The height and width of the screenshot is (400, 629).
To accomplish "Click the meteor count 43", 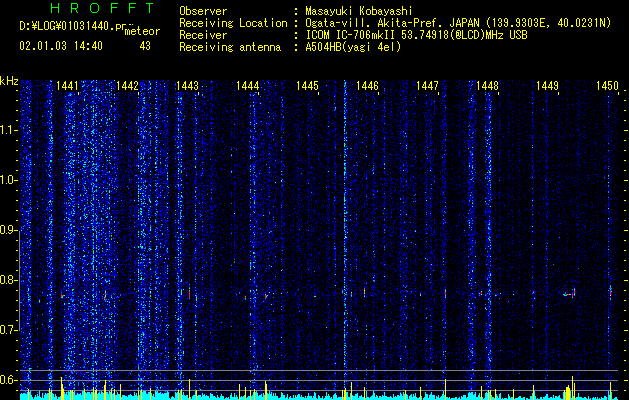I will coord(145,46).
